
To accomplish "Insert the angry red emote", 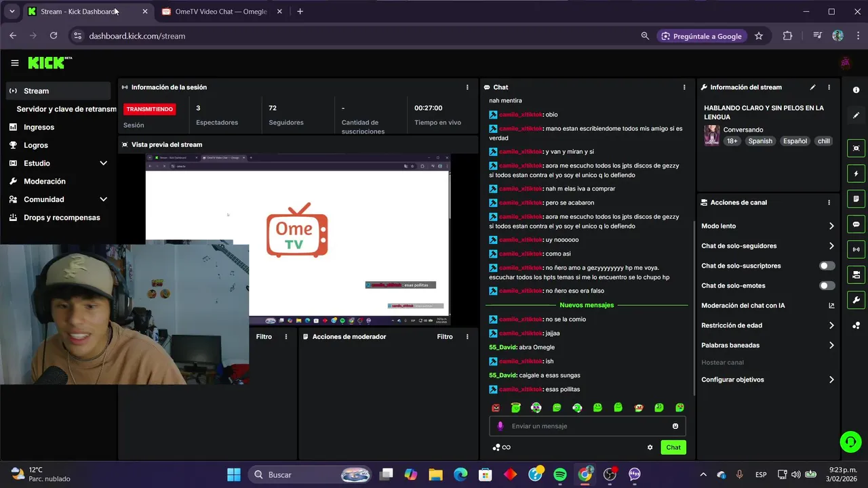I will 496,408.
